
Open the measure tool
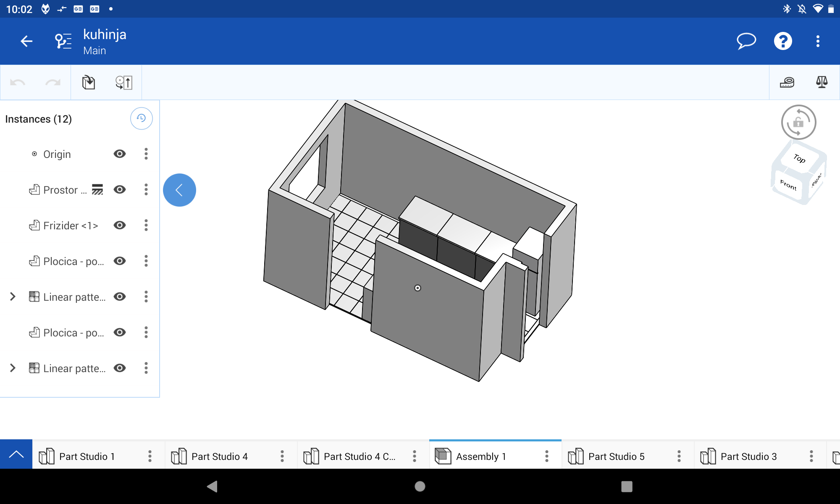pos(787,82)
